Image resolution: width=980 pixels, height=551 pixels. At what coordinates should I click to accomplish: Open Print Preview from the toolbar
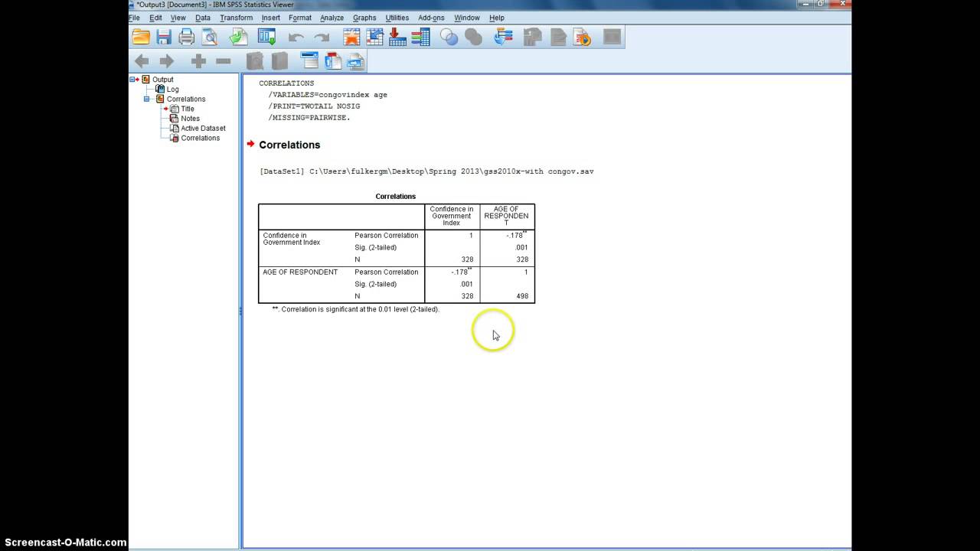[210, 37]
